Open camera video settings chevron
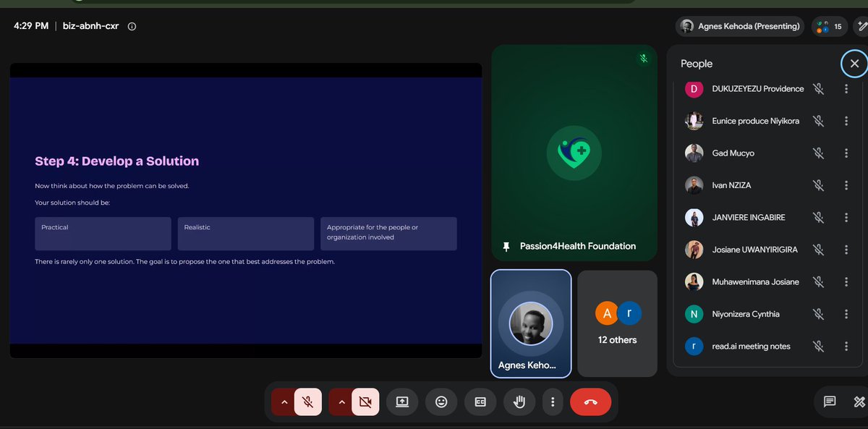 [341, 402]
